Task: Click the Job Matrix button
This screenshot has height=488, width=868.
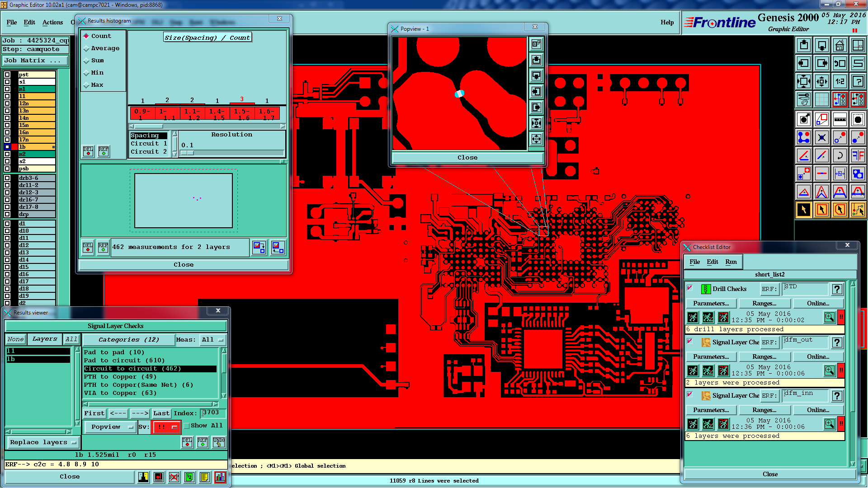Action: tap(35, 61)
